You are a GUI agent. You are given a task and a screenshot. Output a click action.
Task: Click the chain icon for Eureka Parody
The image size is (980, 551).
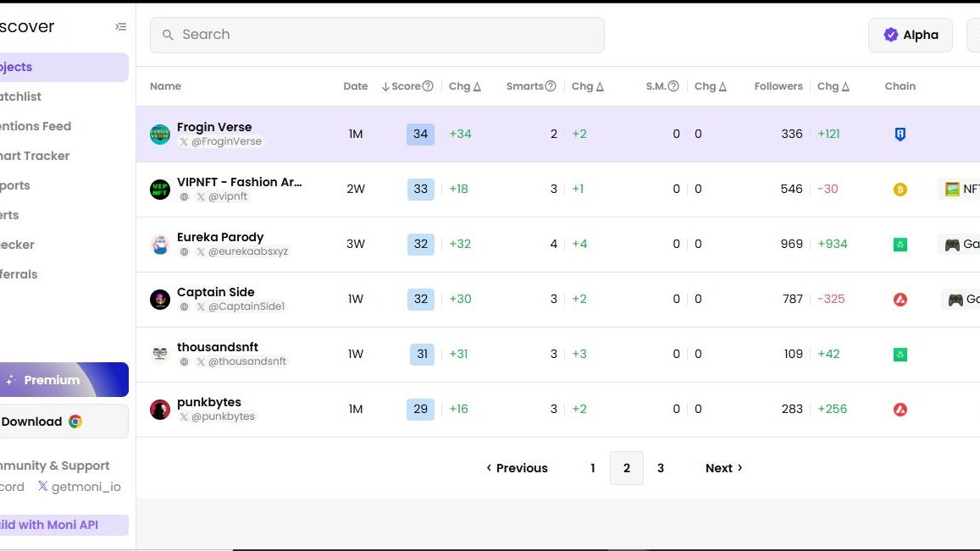(x=900, y=245)
